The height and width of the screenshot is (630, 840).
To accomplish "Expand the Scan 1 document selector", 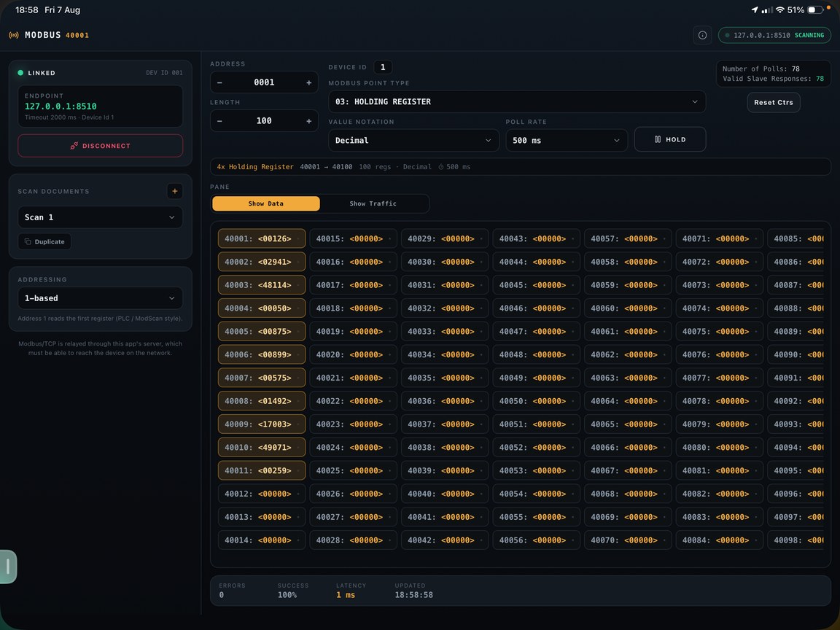I will pyautogui.click(x=100, y=217).
